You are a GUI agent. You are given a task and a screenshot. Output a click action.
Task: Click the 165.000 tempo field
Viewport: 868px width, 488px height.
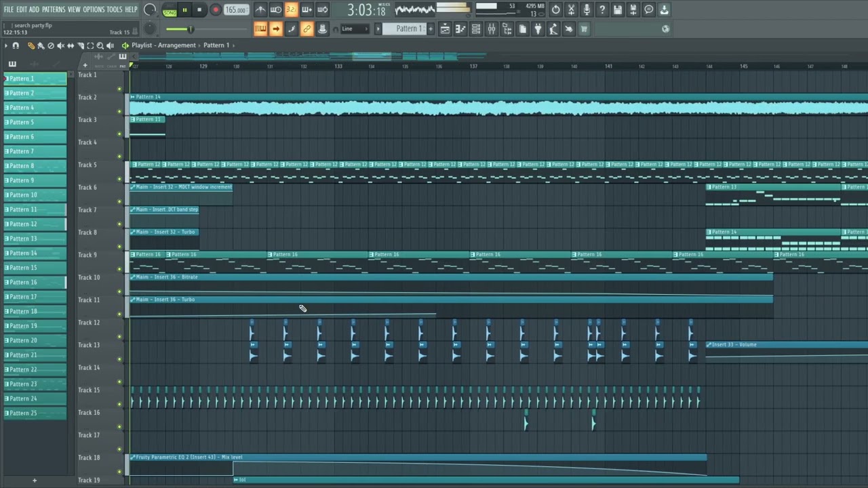[x=236, y=10]
